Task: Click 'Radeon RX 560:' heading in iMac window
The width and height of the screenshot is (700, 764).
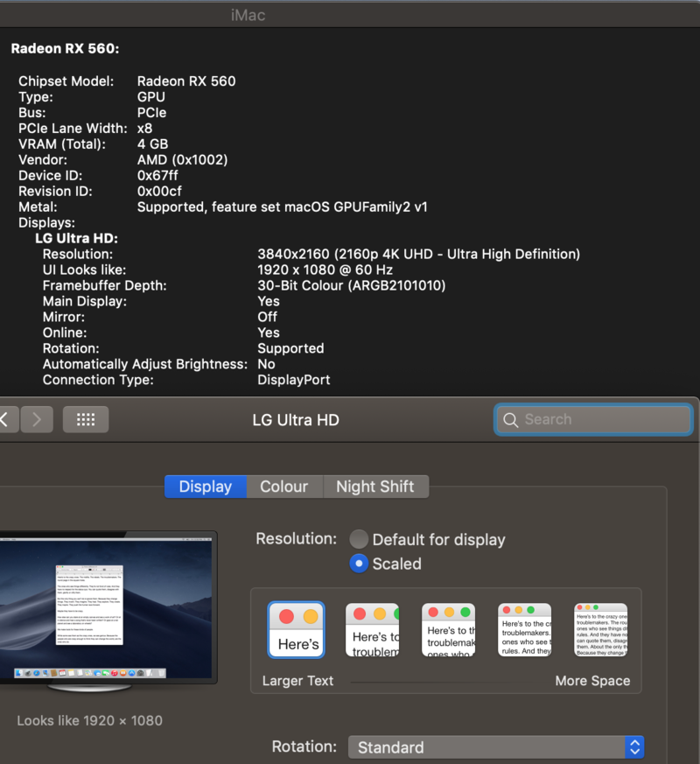Action: tap(65, 48)
